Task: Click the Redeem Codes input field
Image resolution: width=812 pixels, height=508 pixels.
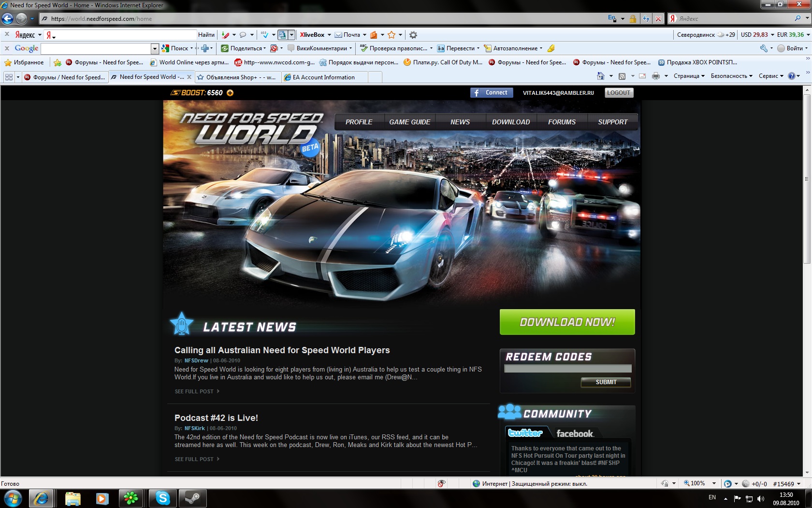Action: [567, 369]
